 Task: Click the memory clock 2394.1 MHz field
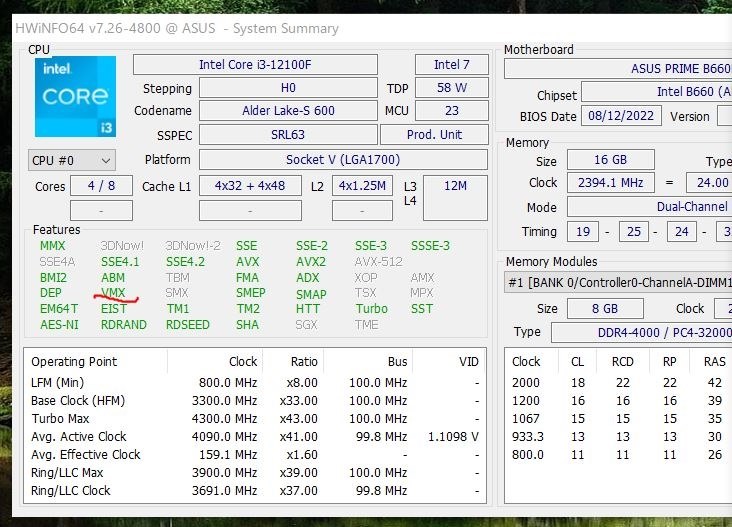[611, 182]
